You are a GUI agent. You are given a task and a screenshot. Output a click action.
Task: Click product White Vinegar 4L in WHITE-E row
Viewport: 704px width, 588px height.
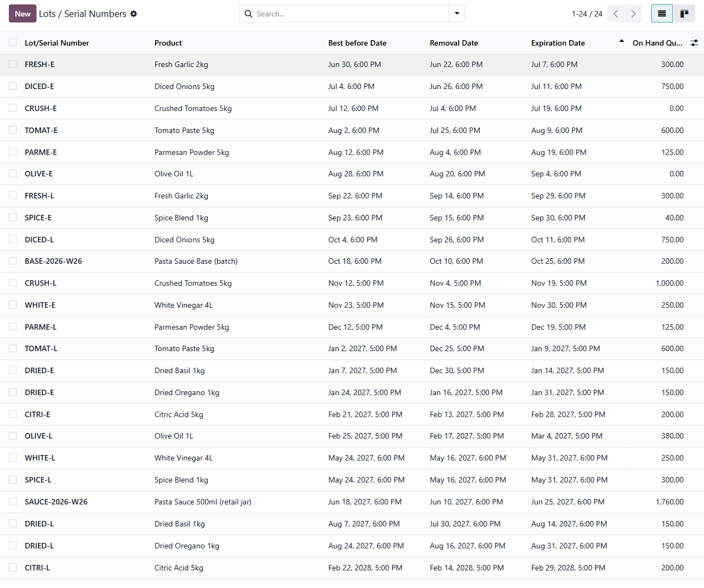pyautogui.click(x=184, y=305)
